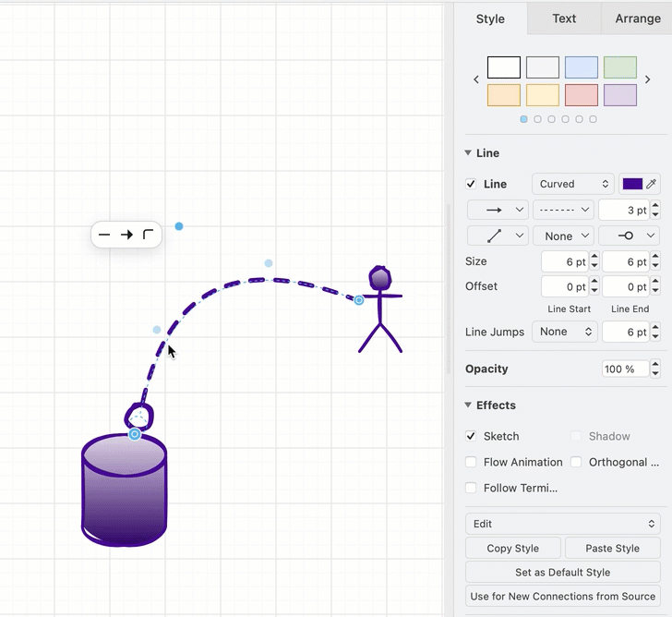Click the edge start terminal handle on cylinder
Viewport: 672px width, 617px height.
pyautogui.click(x=135, y=434)
